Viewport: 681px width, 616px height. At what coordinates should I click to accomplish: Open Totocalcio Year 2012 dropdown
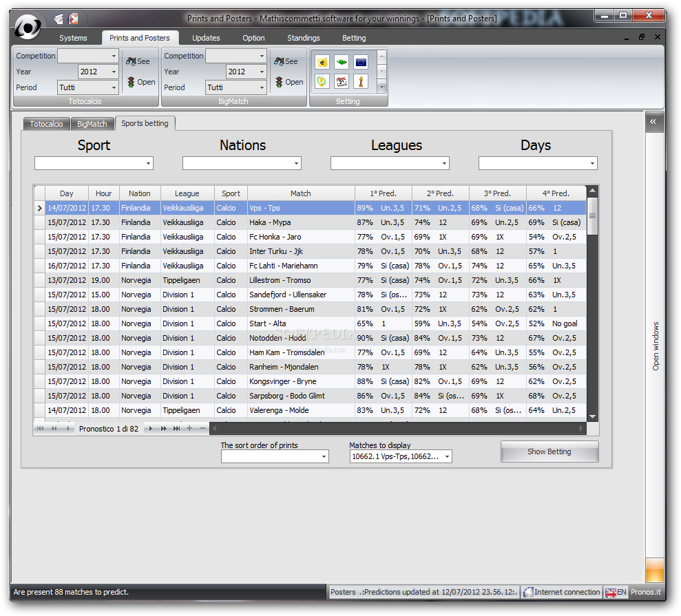click(114, 72)
